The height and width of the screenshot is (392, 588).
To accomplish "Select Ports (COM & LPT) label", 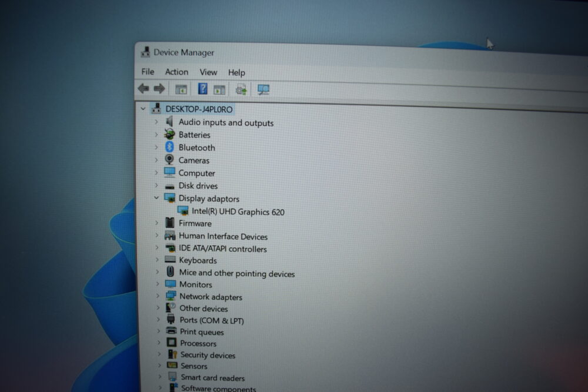I will tap(212, 320).
